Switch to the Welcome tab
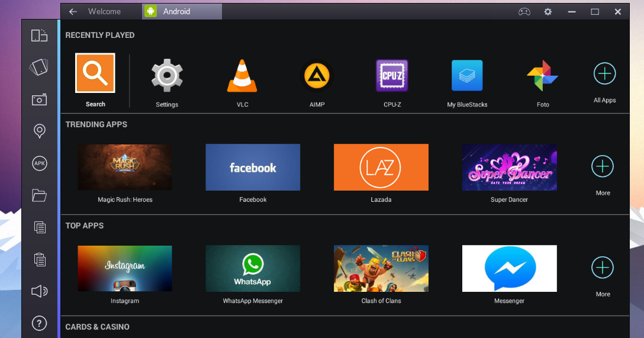The width and height of the screenshot is (644, 338). [x=104, y=11]
